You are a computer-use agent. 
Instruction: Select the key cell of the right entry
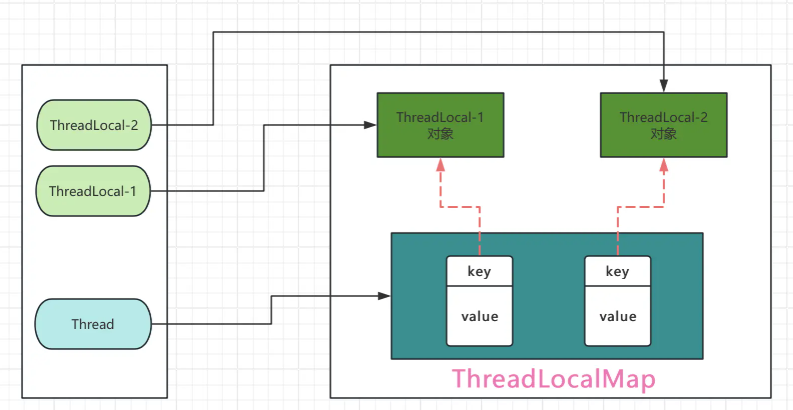pos(618,271)
